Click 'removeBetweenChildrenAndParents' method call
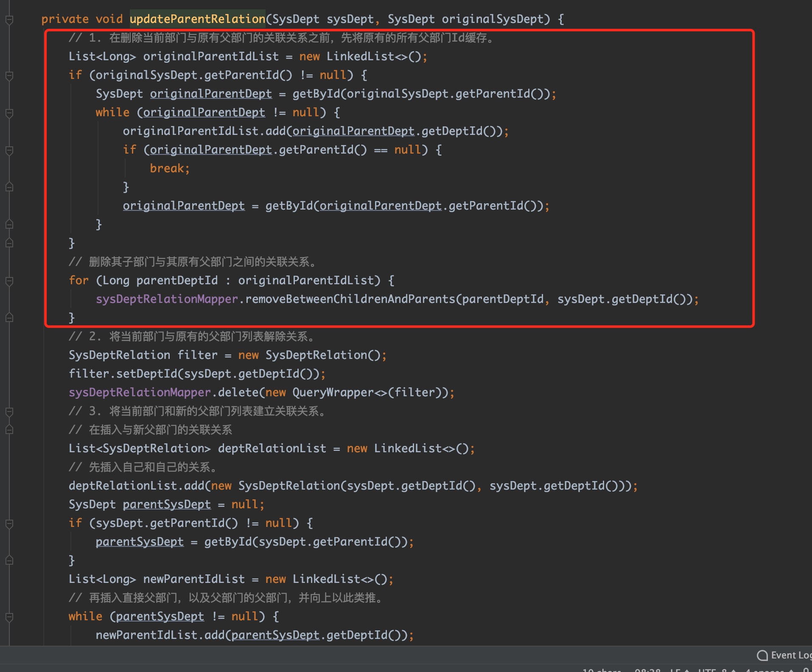 [350, 299]
